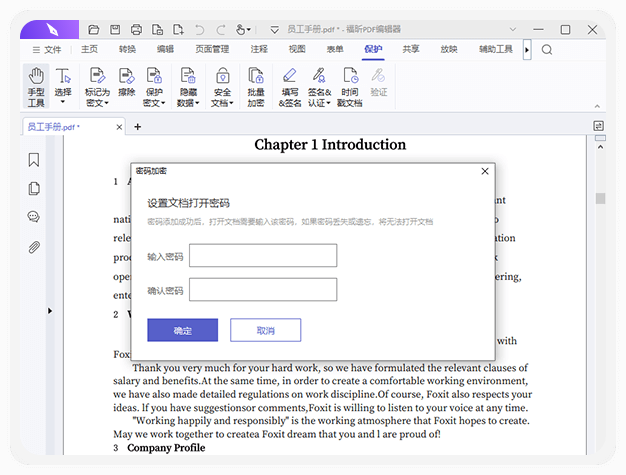Viewport: 626px width, 475px height.
Task: Click the Company Profile heading text
Action: click(x=166, y=448)
